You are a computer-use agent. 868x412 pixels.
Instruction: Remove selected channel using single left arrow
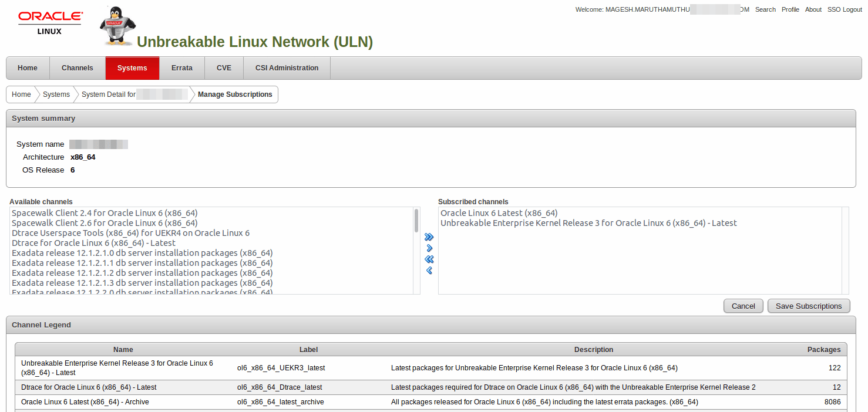click(x=429, y=271)
